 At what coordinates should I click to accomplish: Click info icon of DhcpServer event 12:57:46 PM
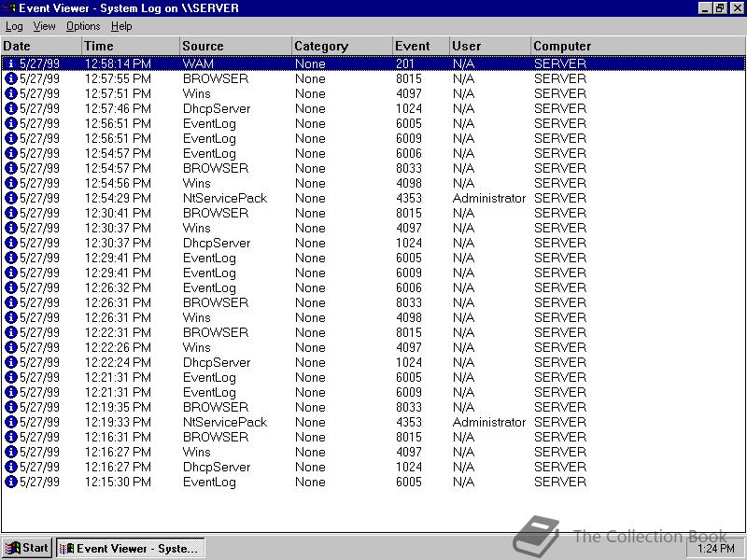click(11, 108)
